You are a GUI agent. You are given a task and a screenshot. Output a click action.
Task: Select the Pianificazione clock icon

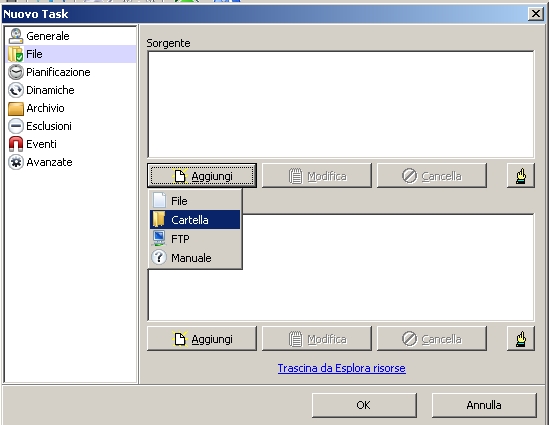pyautogui.click(x=16, y=72)
